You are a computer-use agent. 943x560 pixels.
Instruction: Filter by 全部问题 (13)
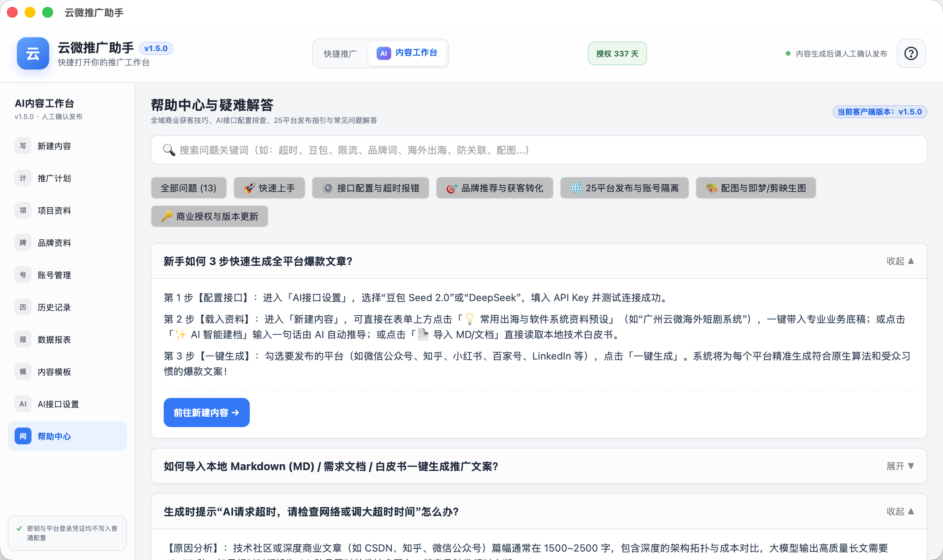pos(189,188)
